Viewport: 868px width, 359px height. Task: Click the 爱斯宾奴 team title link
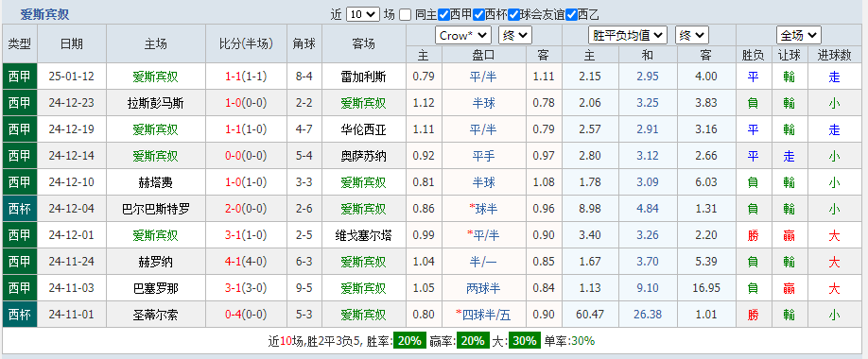pos(44,15)
